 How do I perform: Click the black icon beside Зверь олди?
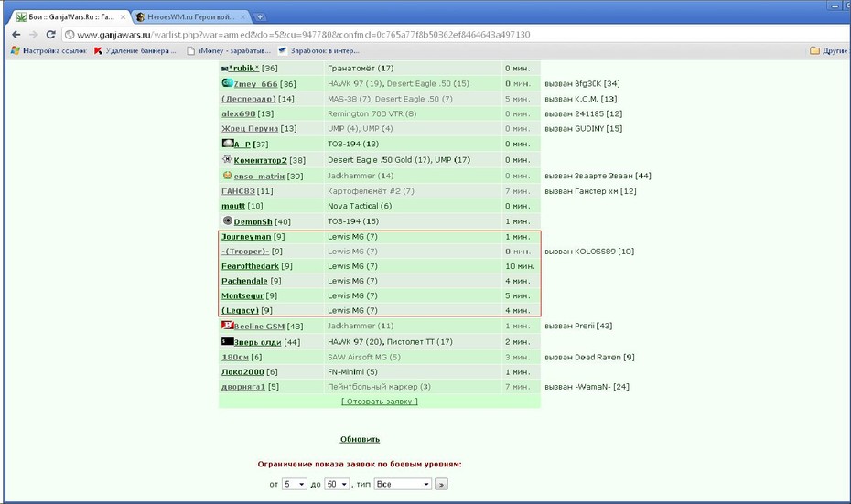coord(228,341)
